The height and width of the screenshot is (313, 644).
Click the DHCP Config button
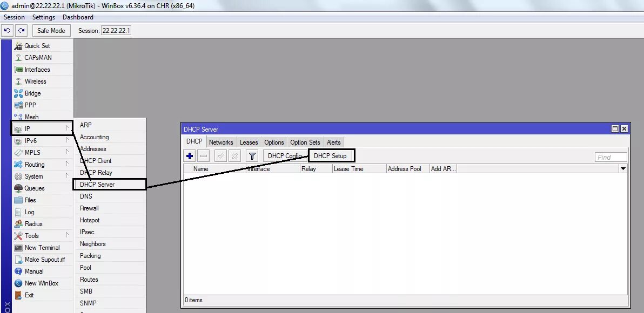pyautogui.click(x=285, y=156)
